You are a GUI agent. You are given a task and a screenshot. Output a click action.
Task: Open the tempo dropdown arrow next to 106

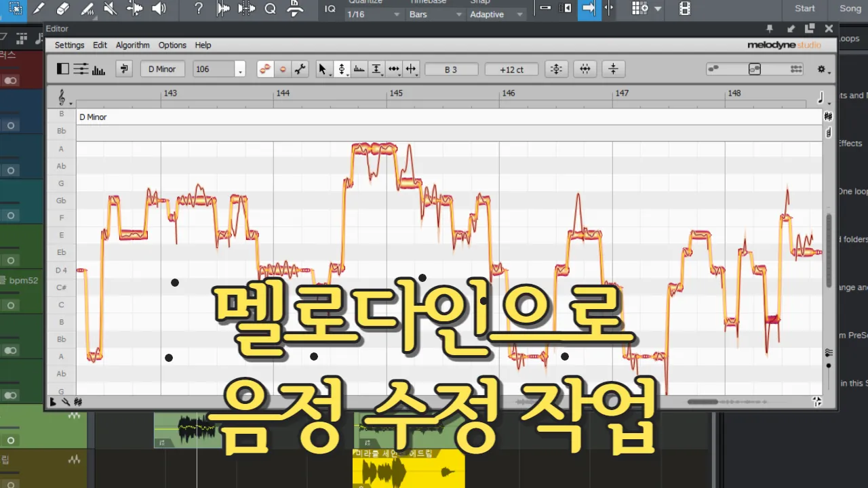(240, 70)
